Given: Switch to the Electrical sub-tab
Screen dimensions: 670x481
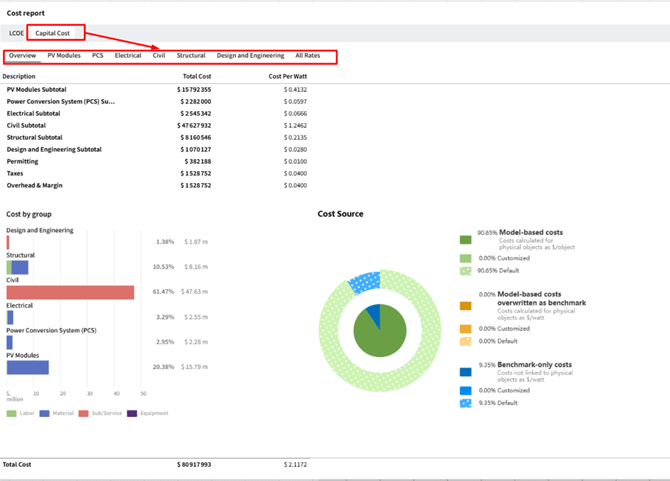Looking at the screenshot, I should (128, 56).
